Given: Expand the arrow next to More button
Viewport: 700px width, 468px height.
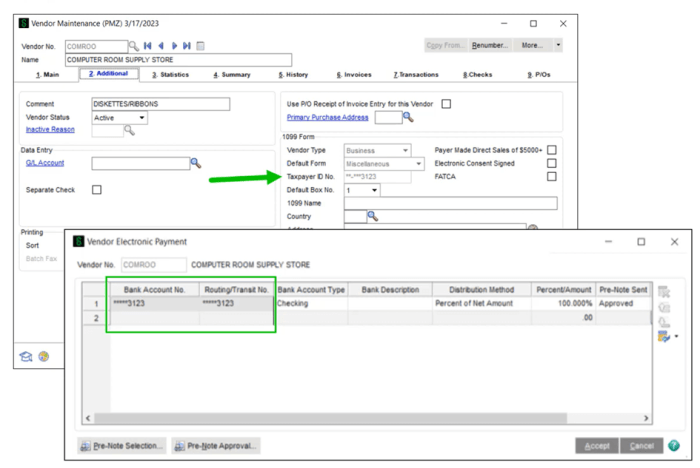Looking at the screenshot, I should click(558, 45).
